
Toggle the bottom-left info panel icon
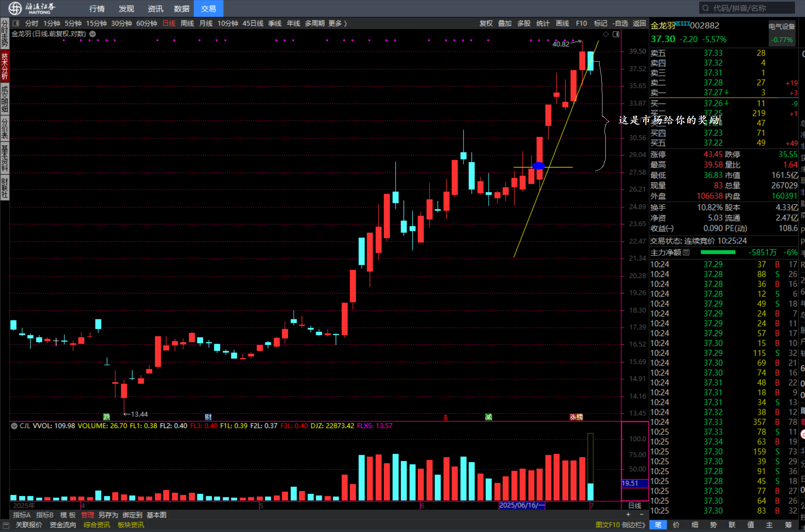coord(6,525)
